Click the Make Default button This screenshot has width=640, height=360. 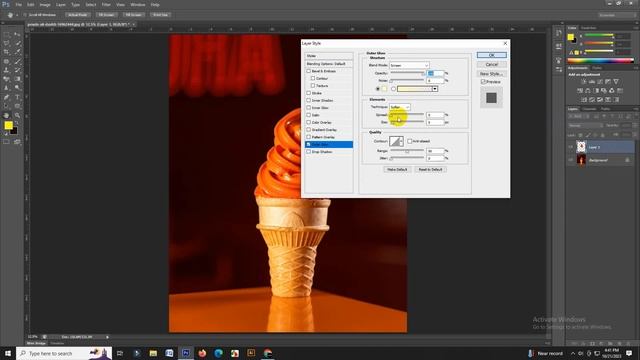tap(397, 169)
